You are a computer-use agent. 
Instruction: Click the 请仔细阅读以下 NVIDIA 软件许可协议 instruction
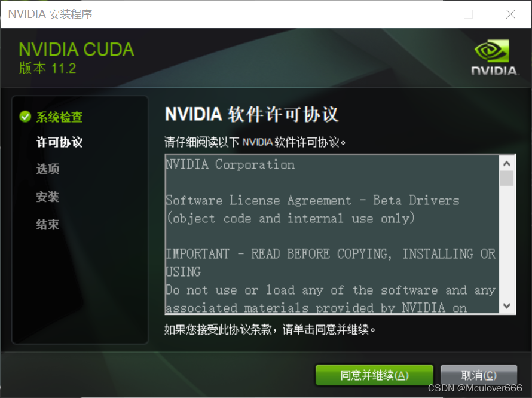(255, 142)
